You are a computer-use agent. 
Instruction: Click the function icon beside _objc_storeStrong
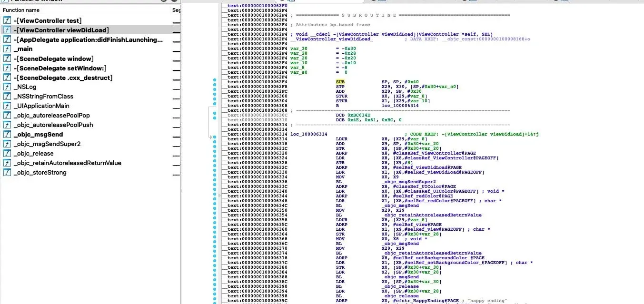[7, 173]
